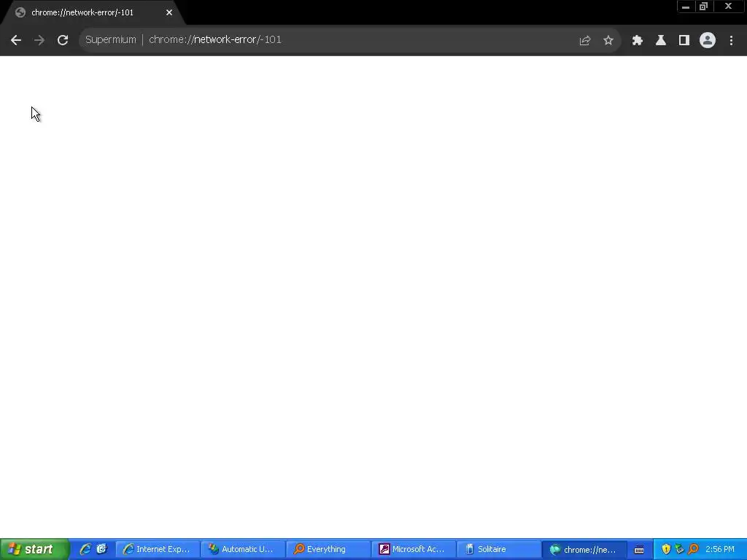The image size is (747, 560).
Task: Close the Supermium window
Action: click(x=729, y=6)
